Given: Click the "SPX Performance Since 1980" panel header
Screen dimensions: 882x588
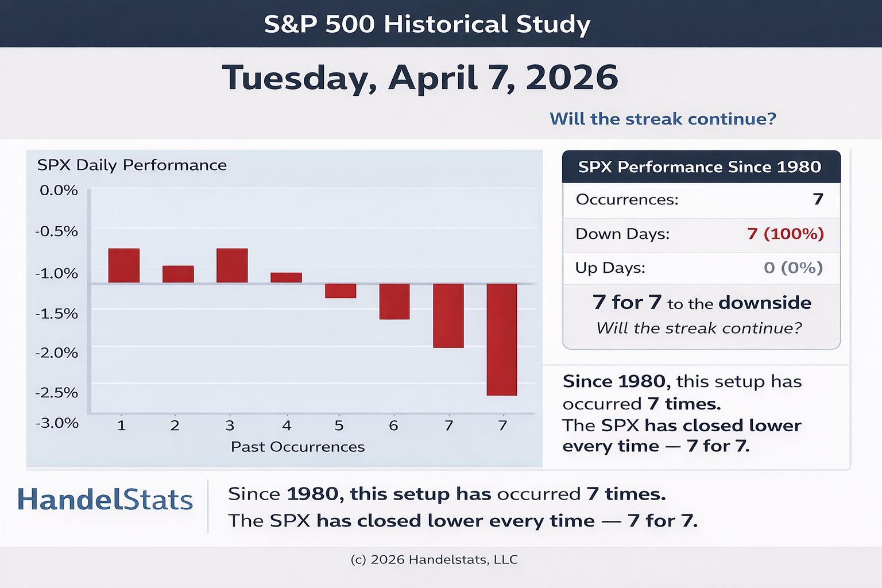Looking at the screenshot, I should [701, 167].
